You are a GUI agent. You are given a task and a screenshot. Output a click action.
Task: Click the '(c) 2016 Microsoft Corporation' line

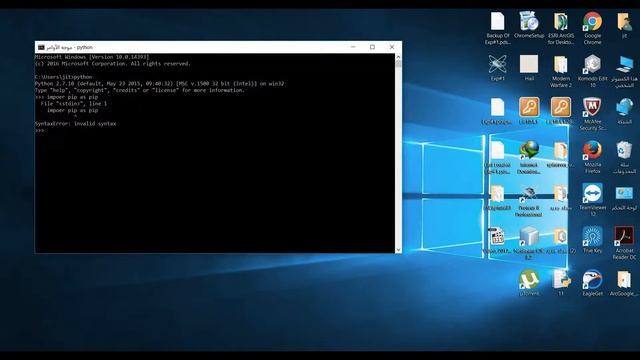[113, 64]
